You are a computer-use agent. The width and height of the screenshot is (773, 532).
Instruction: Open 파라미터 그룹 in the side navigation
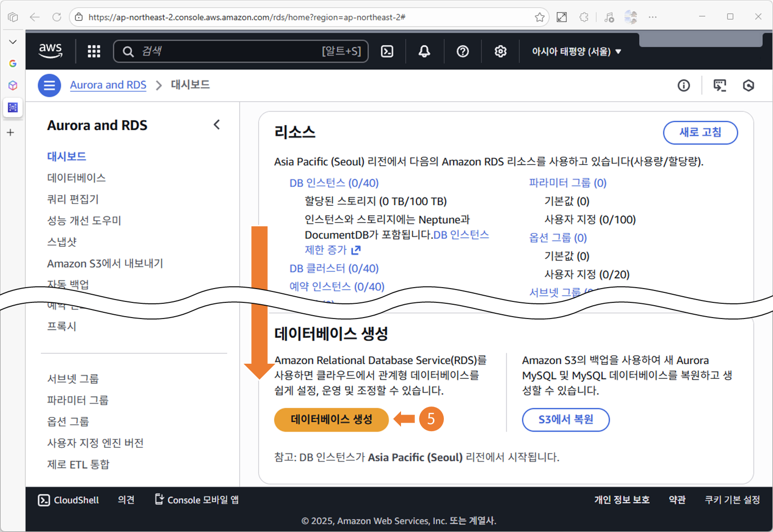pos(78,400)
